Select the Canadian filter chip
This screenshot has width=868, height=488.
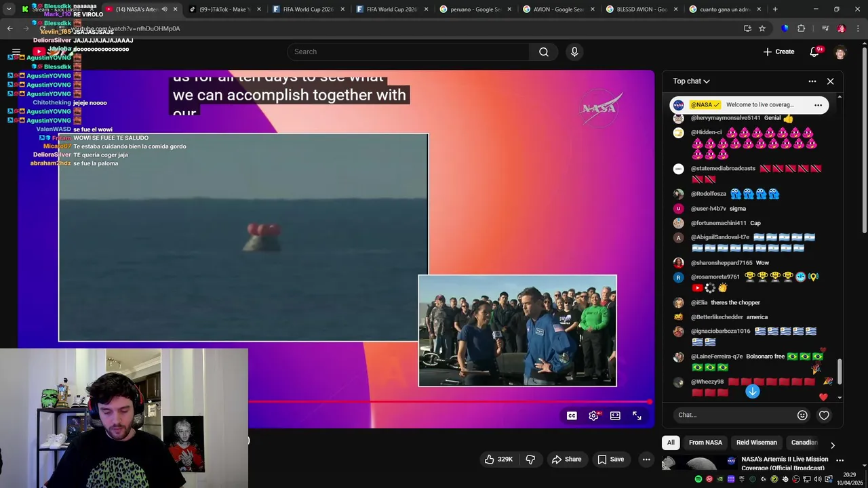[804, 443]
